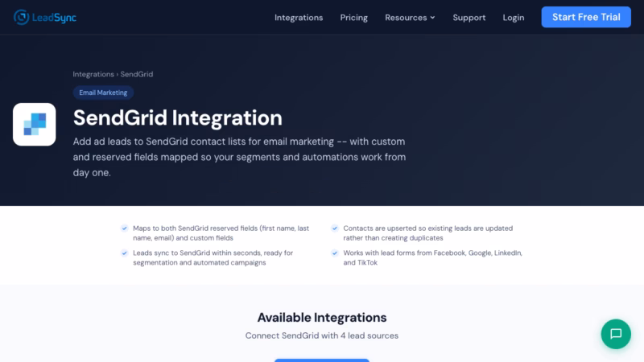
Task: Click the SendGrid app logo tile
Action: [34, 125]
